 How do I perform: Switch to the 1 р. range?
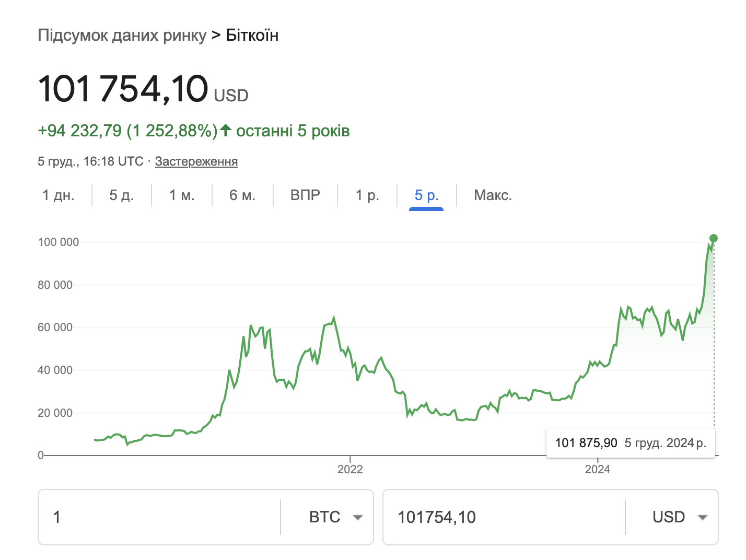pyautogui.click(x=367, y=195)
